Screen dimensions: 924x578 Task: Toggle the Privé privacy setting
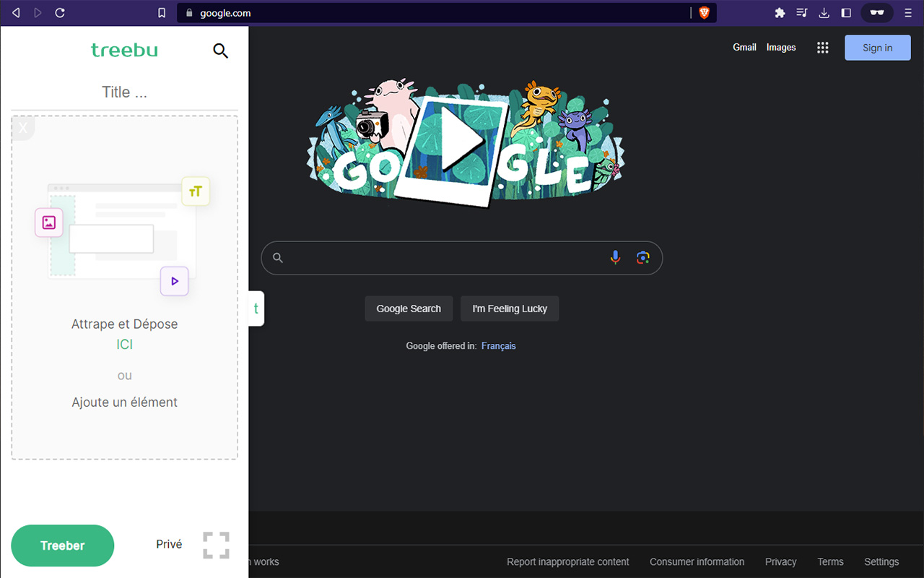[169, 544]
